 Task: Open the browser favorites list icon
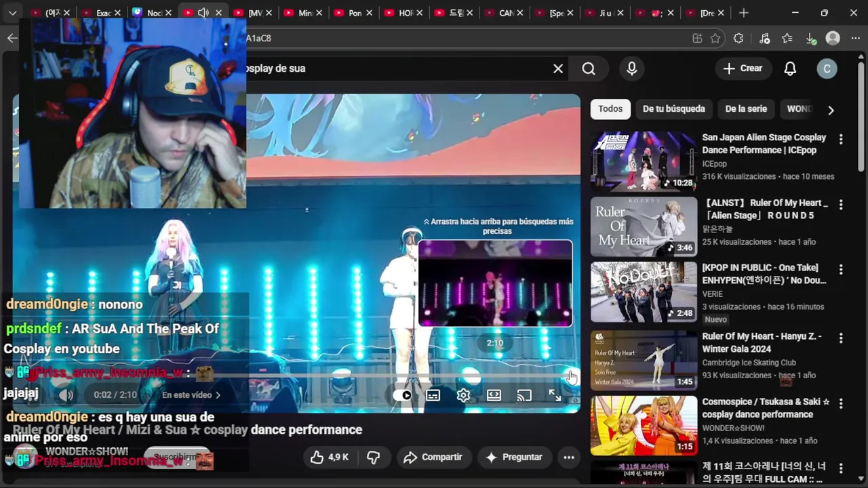[787, 39]
